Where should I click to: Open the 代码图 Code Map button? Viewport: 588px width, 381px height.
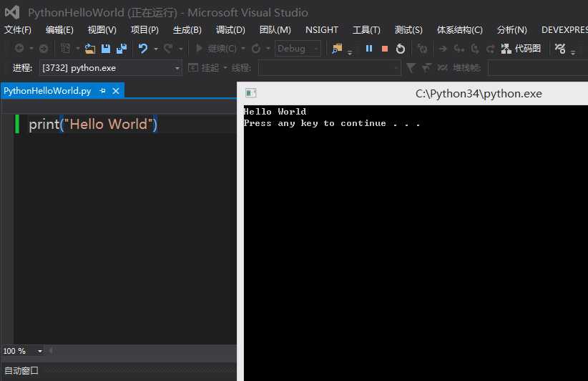click(x=521, y=49)
